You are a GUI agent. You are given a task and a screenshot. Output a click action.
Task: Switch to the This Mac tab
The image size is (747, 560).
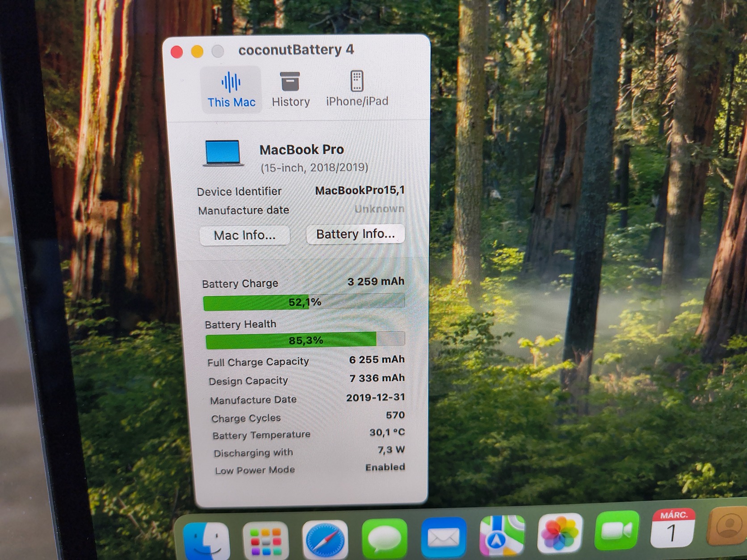[x=231, y=89]
